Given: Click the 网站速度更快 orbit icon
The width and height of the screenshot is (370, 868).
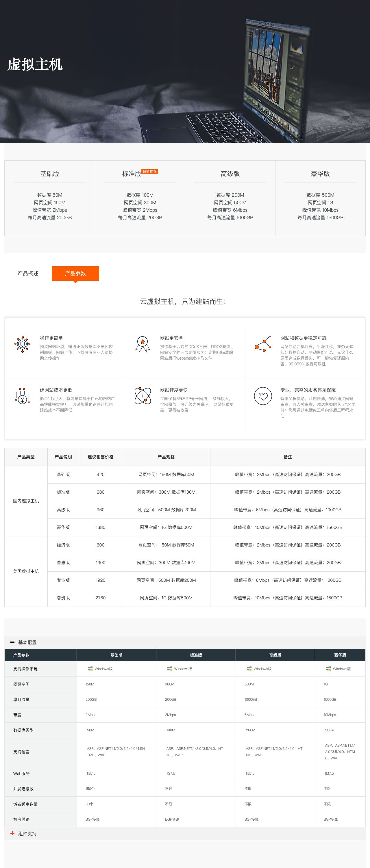Looking at the screenshot, I should (143, 396).
